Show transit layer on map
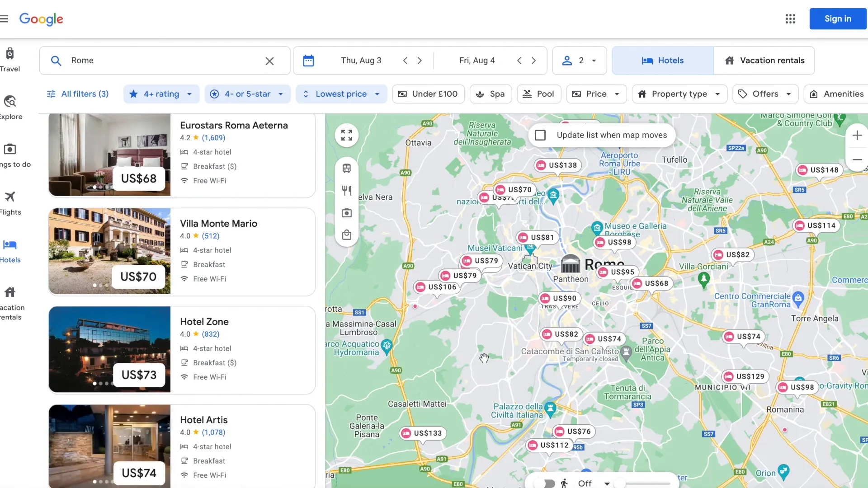Viewport: 868px width, 488px height. pyautogui.click(x=347, y=169)
